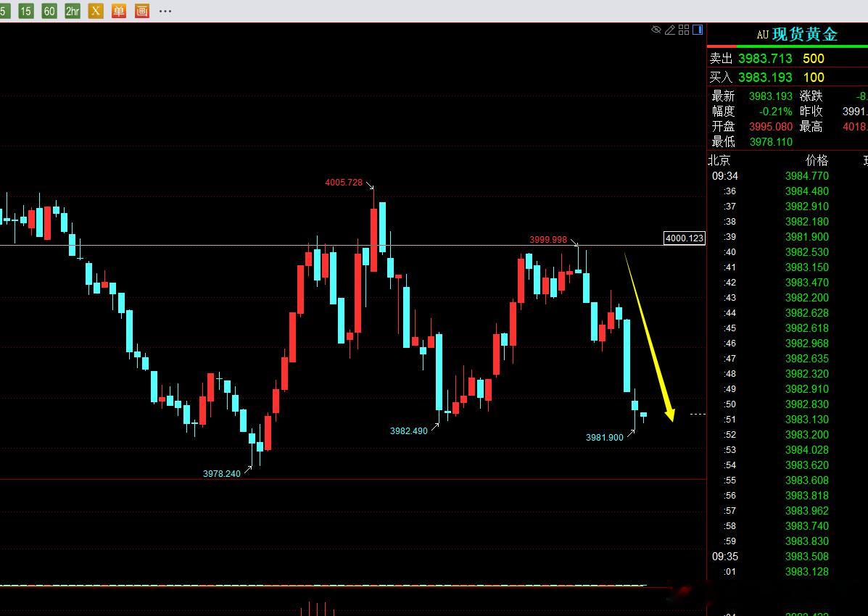This screenshot has width=868, height=616.
Task: Click the yellow X toolbar icon
Action: pos(96,11)
